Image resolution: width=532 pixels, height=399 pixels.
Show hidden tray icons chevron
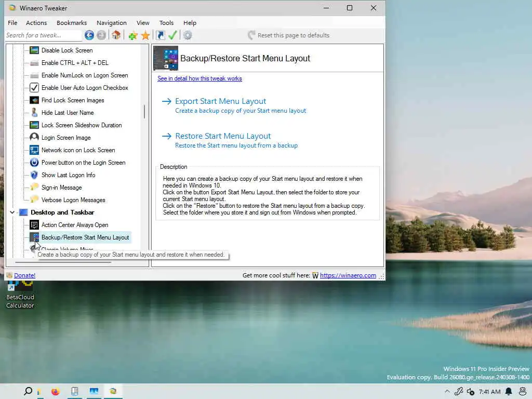click(x=447, y=392)
